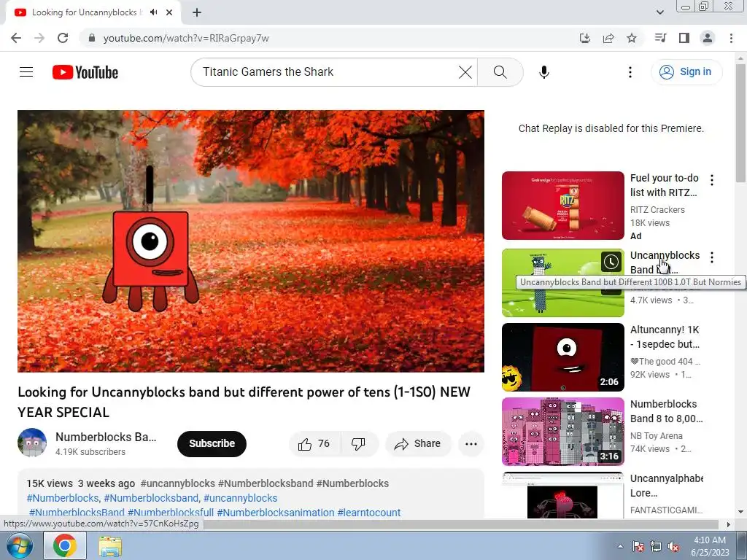Open the Altuncanny 1K video thumbnail

(x=562, y=357)
